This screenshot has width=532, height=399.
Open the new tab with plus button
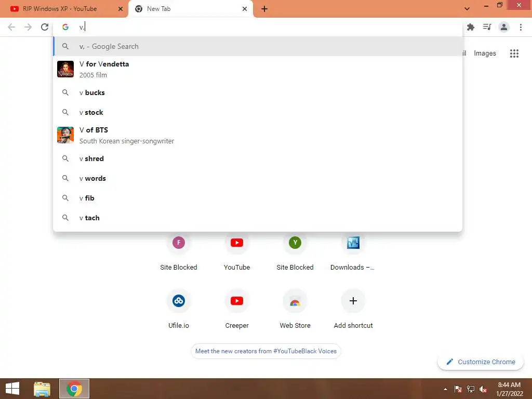264,9
